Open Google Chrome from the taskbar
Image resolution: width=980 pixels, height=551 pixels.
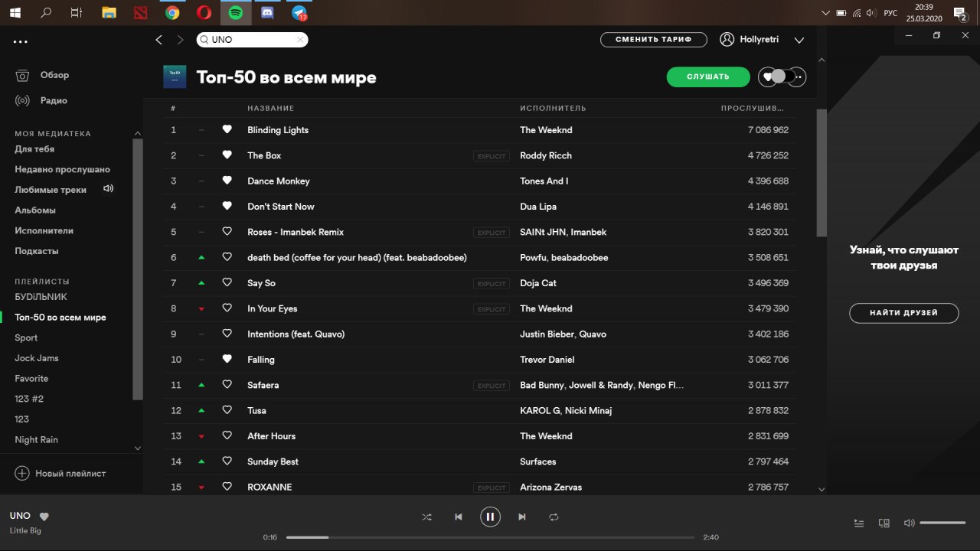pyautogui.click(x=172, y=13)
